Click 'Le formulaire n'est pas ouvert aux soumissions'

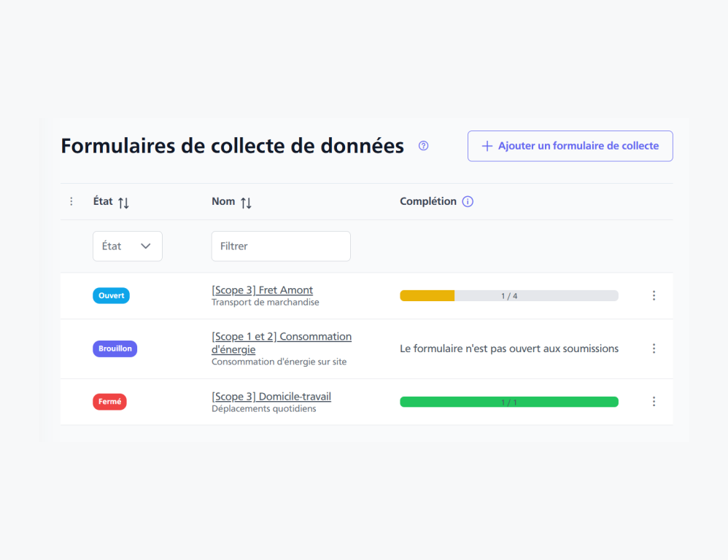click(509, 349)
